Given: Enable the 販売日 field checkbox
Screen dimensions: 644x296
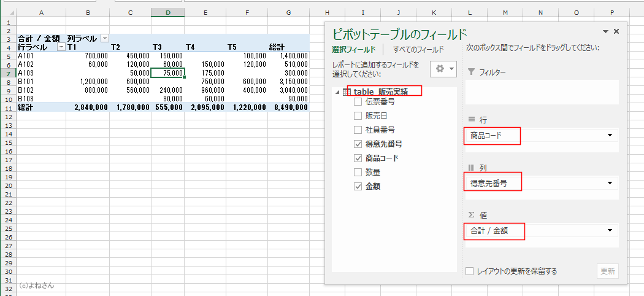Looking at the screenshot, I should (358, 116).
